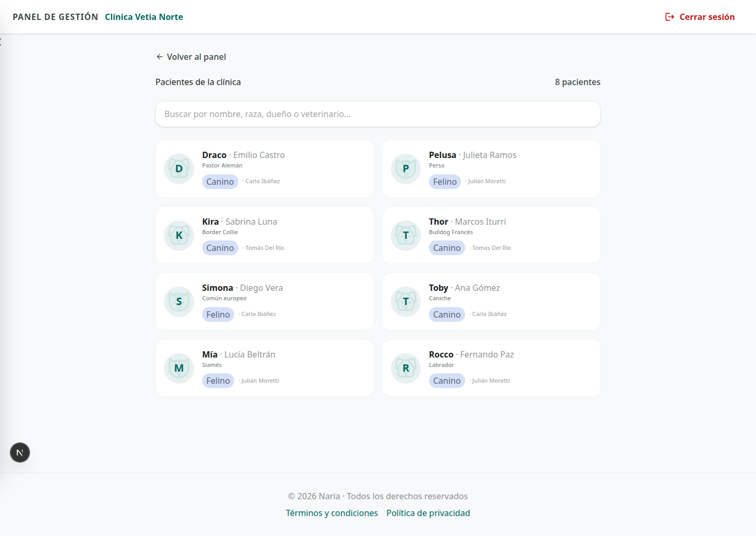The height and width of the screenshot is (536, 756).
Task: Click the logout arrow icon beside Cerrar sesión
Action: pyautogui.click(x=669, y=17)
